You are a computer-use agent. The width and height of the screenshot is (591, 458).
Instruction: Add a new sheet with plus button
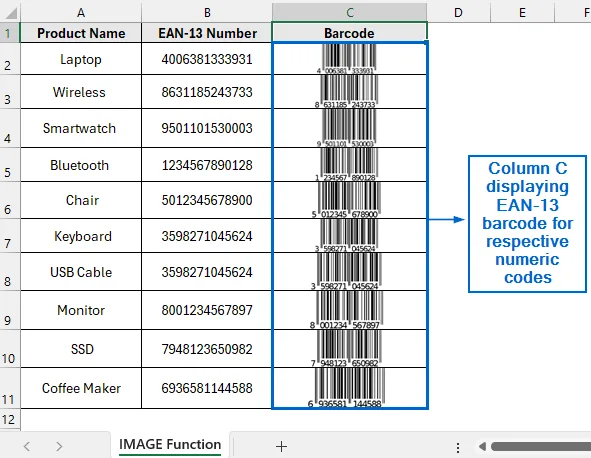(281, 446)
